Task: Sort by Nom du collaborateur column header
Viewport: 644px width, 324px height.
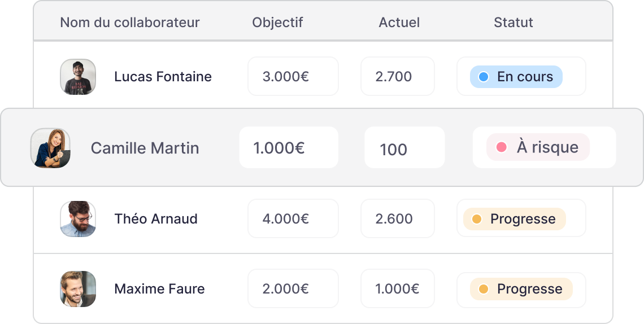Action: (x=130, y=22)
